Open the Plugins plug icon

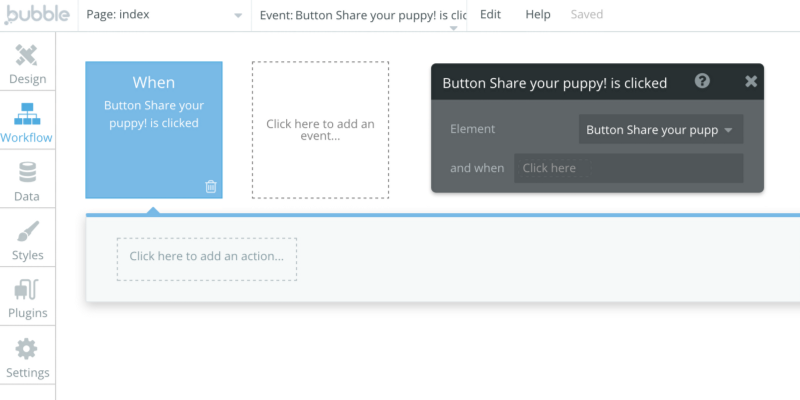tap(27, 291)
